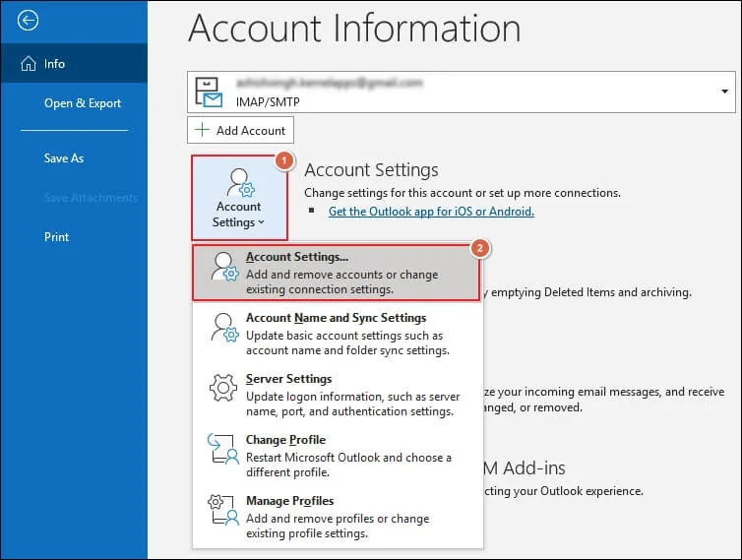This screenshot has height=560, width=742.
Task: Click 'emptying Deleted Items and archiving.' text
Action: pyautogui.click(x=591, y=292)
